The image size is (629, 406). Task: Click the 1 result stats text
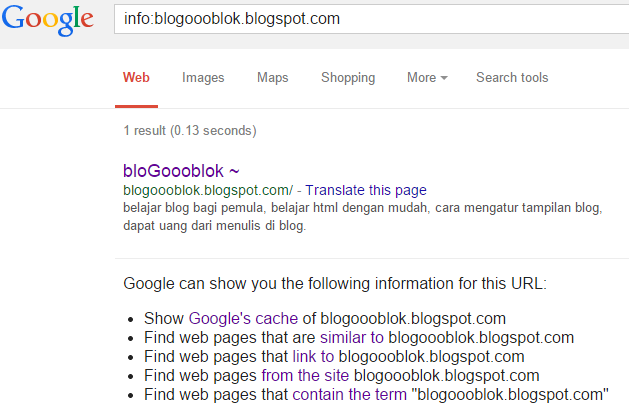[188, 131]
